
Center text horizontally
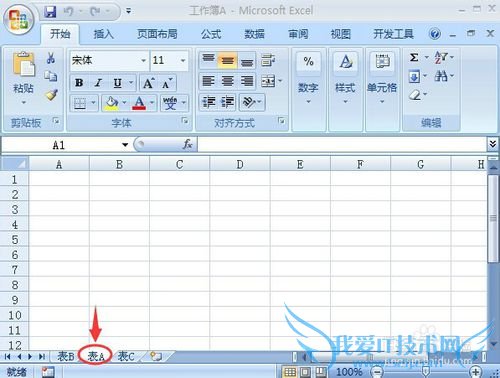pos(228,81)
